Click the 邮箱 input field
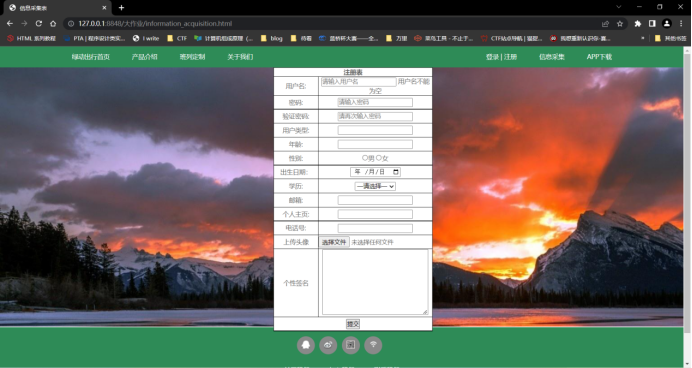Viewport: 692px width, 368px height. [x=375, y=200]
